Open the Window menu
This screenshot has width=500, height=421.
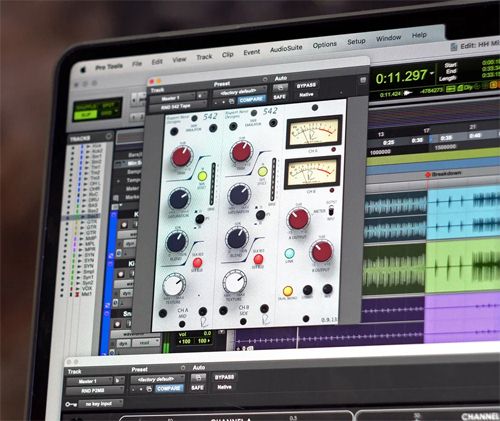pos(388,38)
